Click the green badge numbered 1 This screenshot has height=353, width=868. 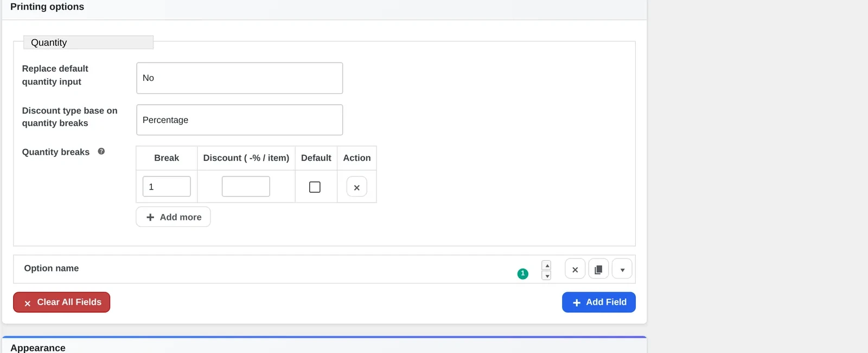pyautogui.click(x=522, y=274)
